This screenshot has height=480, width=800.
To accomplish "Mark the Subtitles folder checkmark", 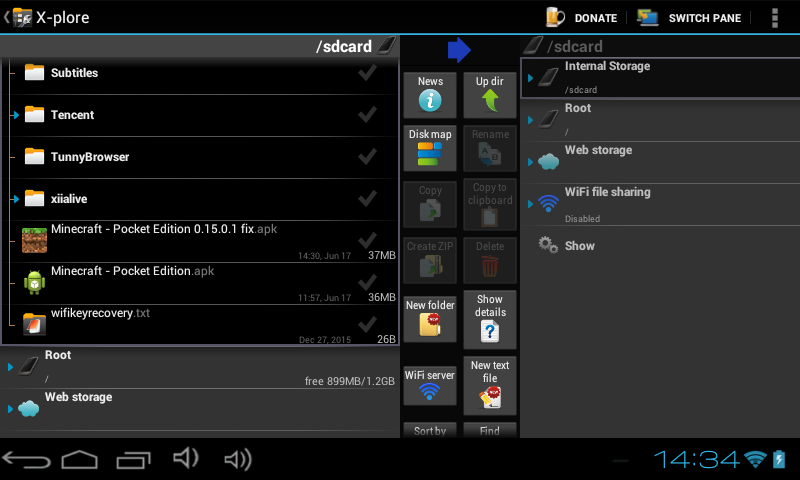I will pyautogui.click(x=367, y=73).
